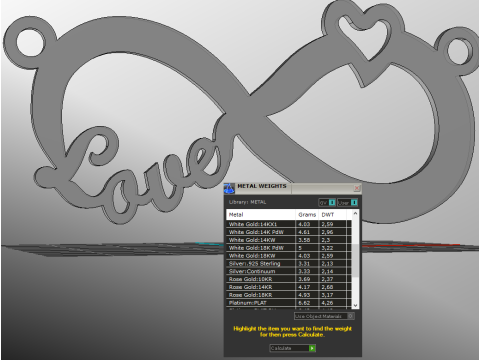
Task: Click the 6.62 grams value
Action: pyautogui.click(x=304, y=303)
